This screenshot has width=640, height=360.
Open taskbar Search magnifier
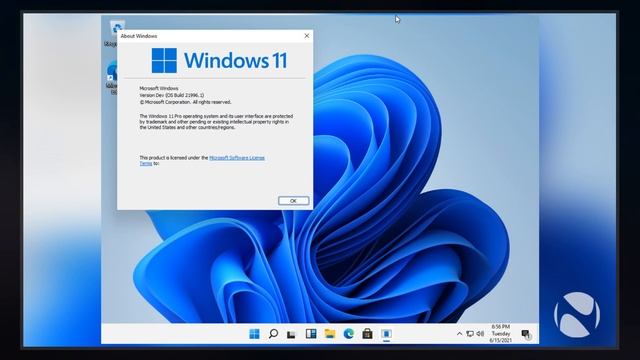click(x=273, y=334)
